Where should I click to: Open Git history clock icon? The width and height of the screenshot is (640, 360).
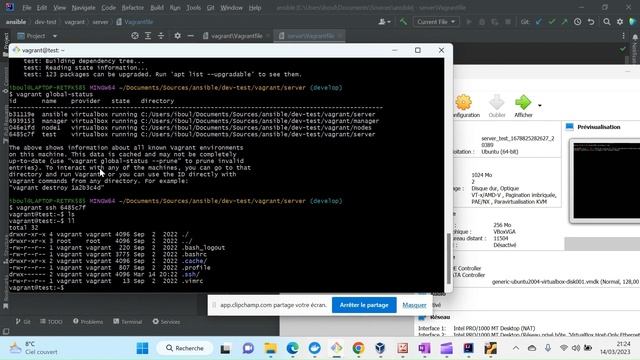[578, 22]
